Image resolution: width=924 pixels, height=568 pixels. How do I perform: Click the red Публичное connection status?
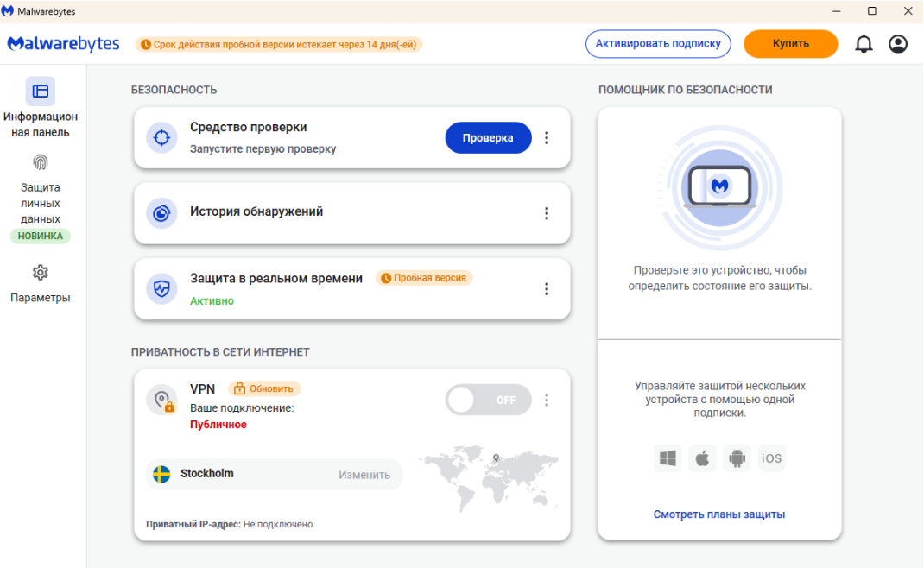[x=218, y=425]
